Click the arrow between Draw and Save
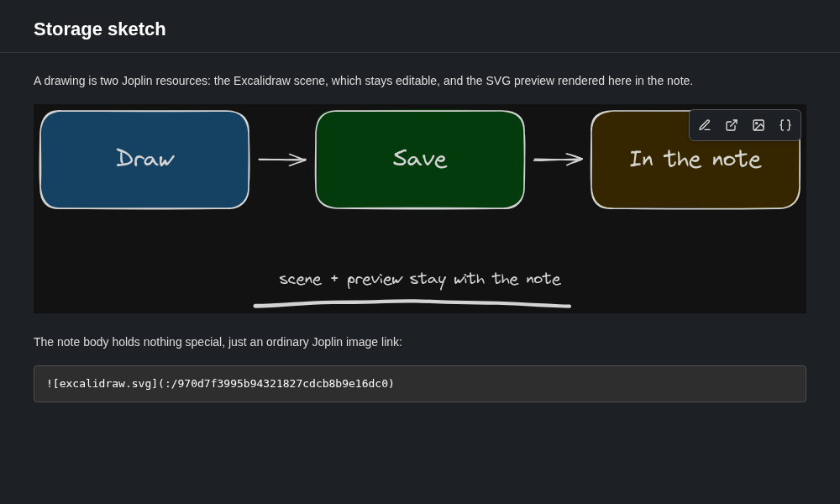The image size is (840, 504). (282, 160)
